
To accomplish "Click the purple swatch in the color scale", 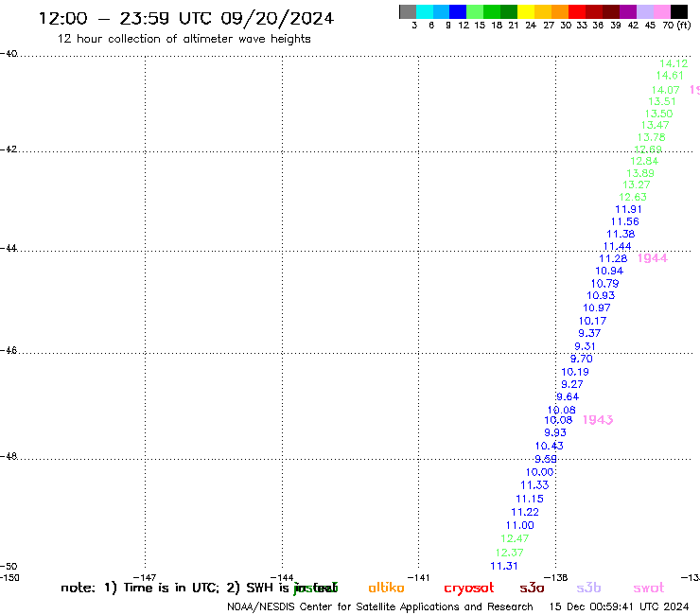I will coord(628,11).
